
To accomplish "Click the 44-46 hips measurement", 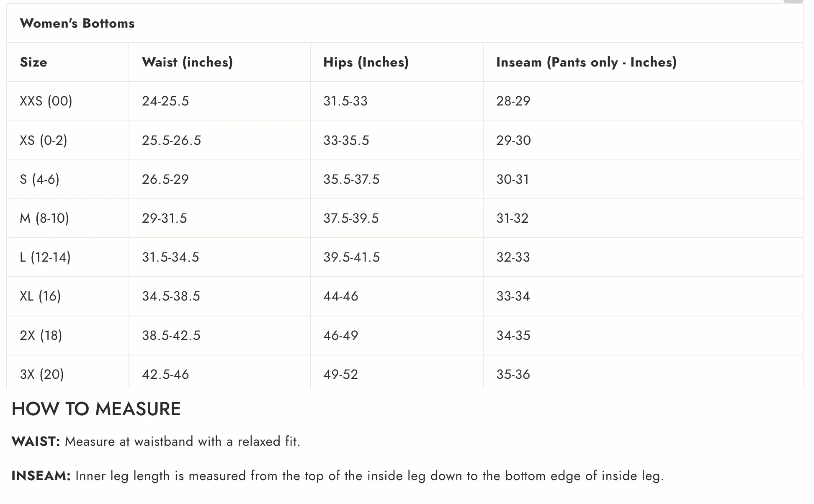I will coord(341,296).
